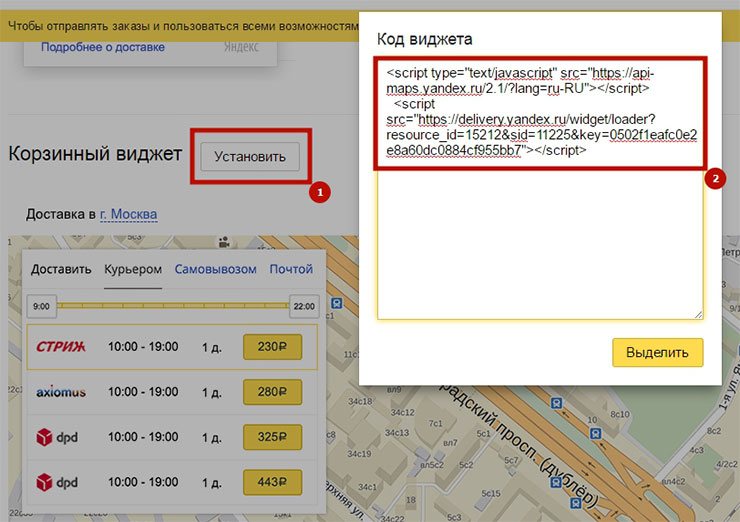Click the СТРИЖ courier logo

tap(61, 347)
